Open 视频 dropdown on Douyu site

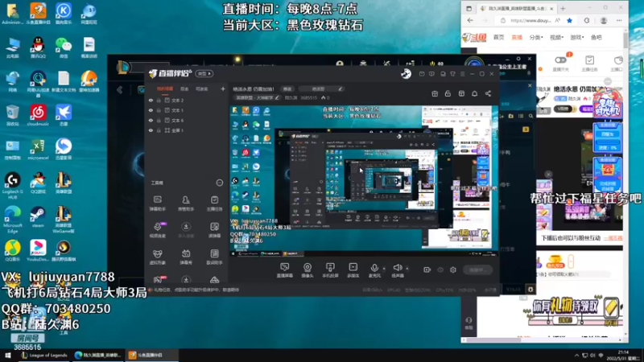click(556, 37)
